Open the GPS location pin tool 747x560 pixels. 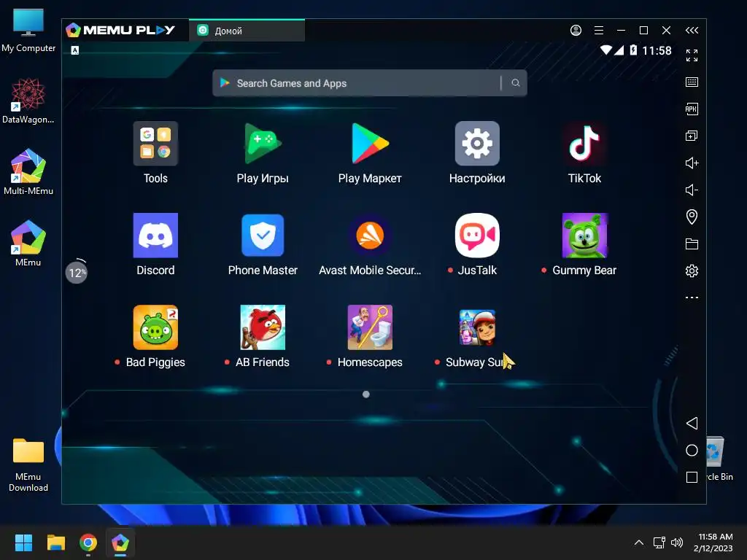click(692, 217)
